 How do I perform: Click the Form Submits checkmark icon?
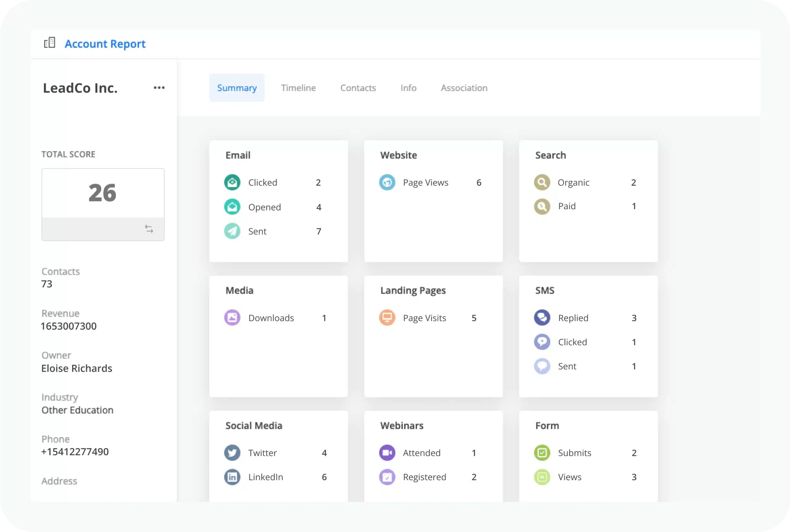point(542,453)
